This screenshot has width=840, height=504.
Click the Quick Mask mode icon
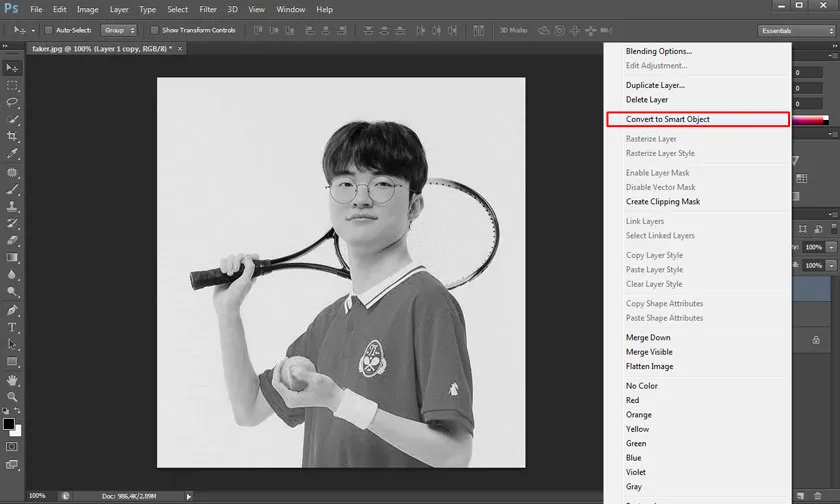pos(12,446)
